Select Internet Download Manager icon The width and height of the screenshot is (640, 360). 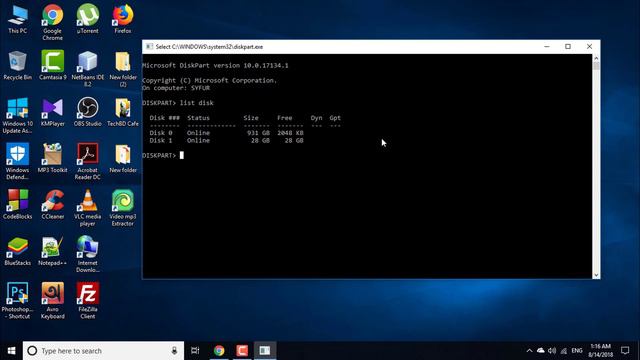88,255
